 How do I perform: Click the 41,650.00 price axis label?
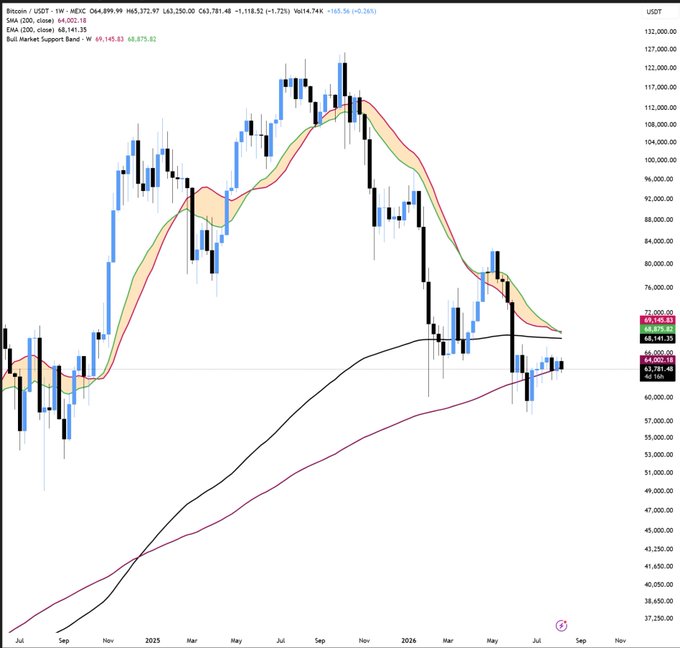click(660, 566)
